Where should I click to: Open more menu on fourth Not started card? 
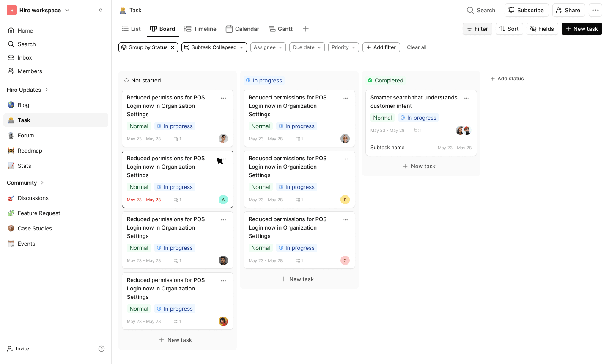pos(223,281)
